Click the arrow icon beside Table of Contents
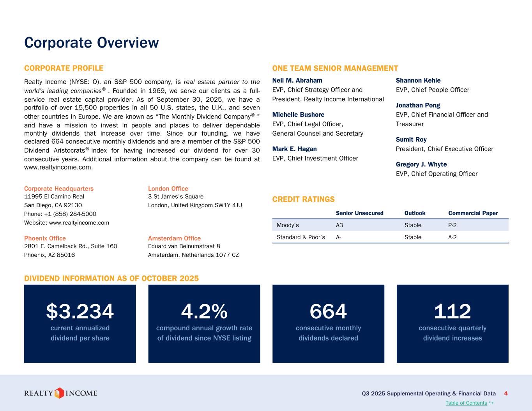The width and height of the screenshot is (532, 411). [491, 402]
